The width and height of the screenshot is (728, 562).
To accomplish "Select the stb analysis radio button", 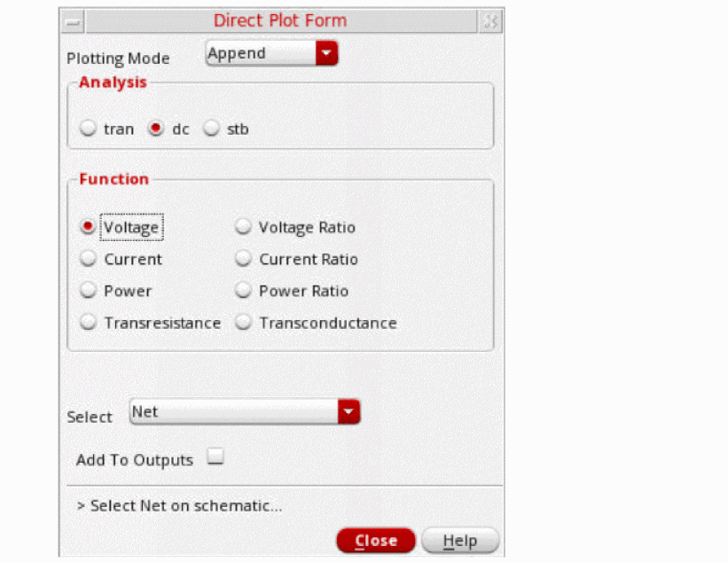I will [x=211, y=129].
